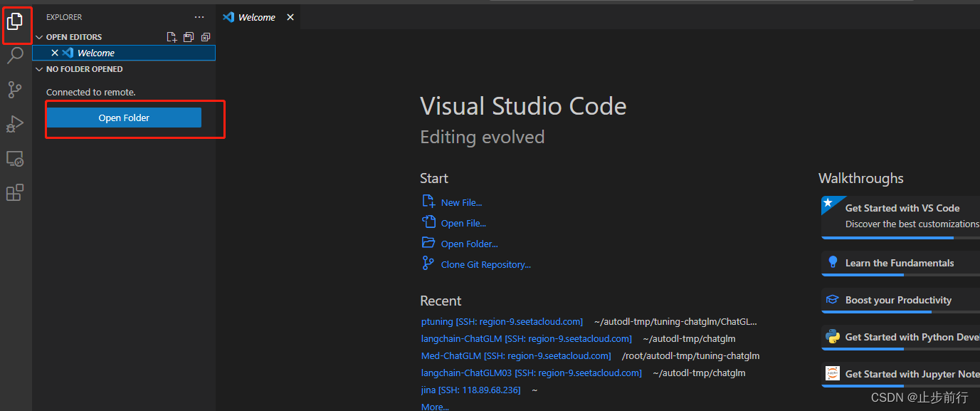Open recent Med-ChatGLM SSH workspace
This screenshot has width=980, height=411.
(516, 356)
